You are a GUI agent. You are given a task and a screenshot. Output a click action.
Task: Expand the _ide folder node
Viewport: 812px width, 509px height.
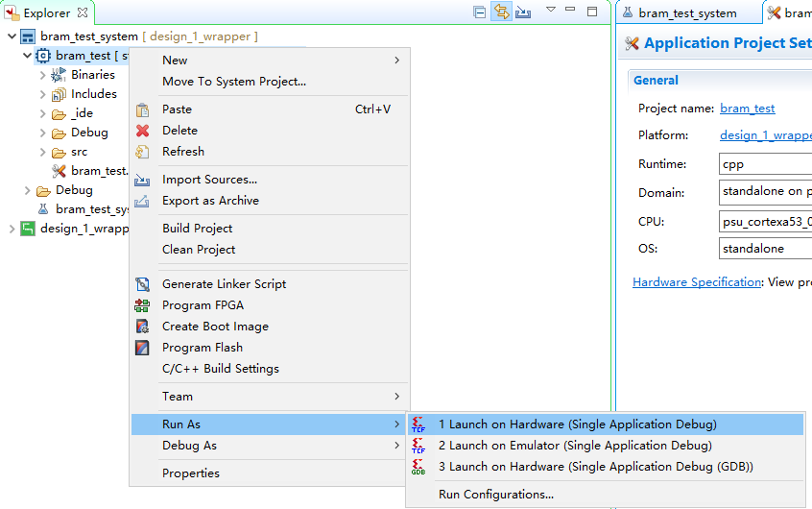click(x=43, y=113)
